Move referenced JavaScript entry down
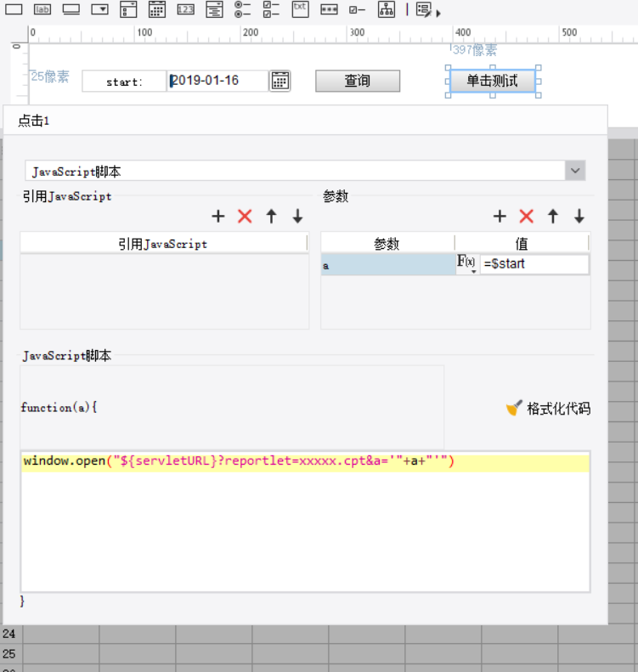The height and width of the screenshot is (672, 638). (x=298, y=216)
